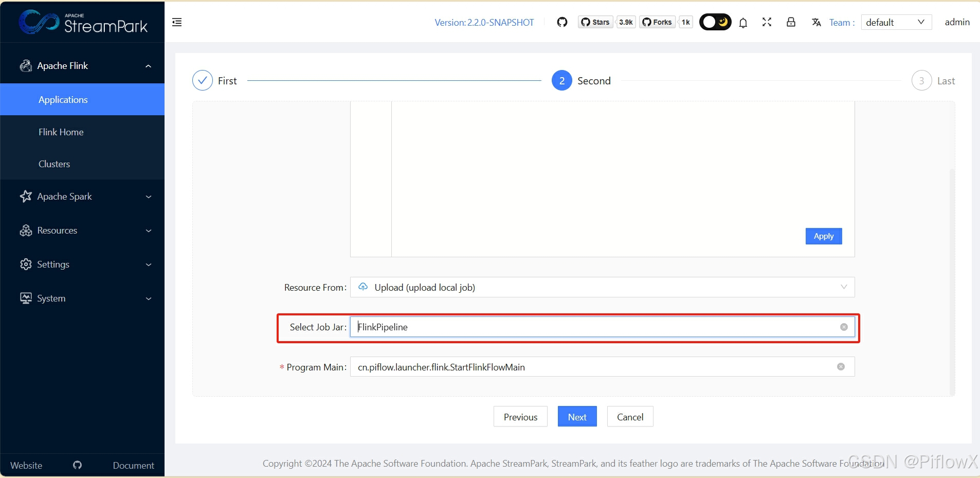Click the Last step number icon
Image resolution: width=980 pixels, height=478 pixels.
921,81
